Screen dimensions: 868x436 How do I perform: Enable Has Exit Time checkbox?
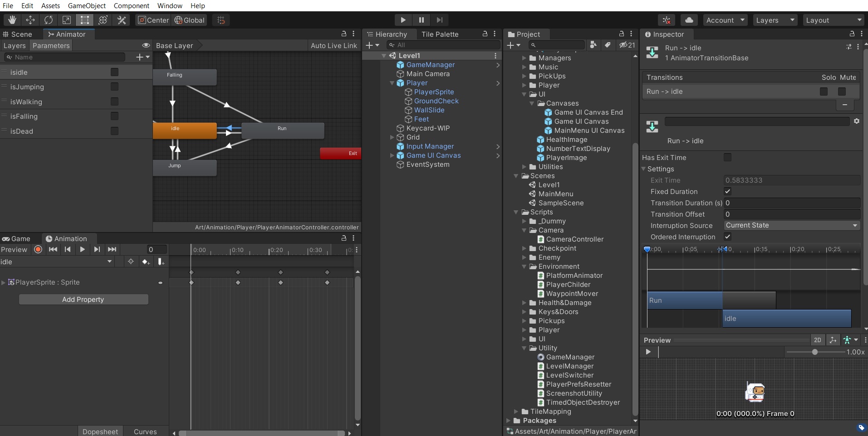click(727, 157)
